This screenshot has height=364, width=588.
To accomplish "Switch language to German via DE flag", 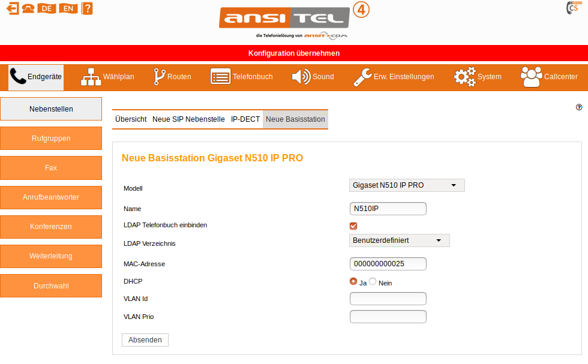I will point(46,8).
